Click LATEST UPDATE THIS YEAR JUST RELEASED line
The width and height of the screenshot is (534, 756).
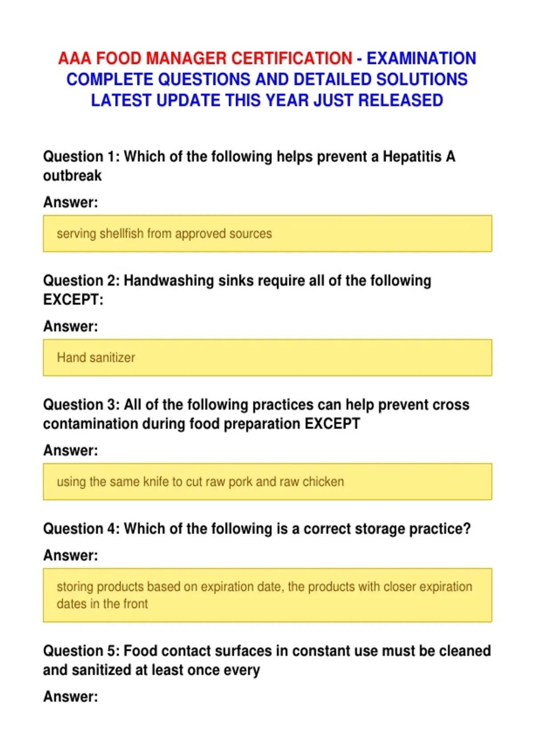click(267, 100)
